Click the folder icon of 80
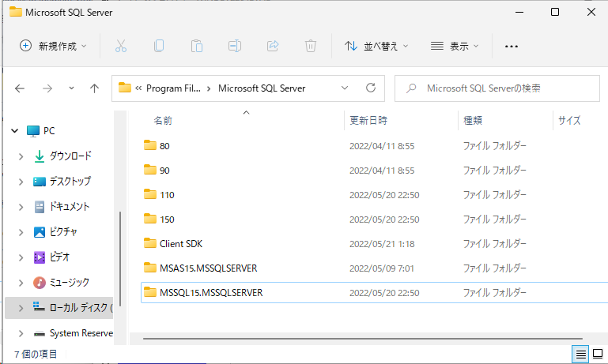608x364 pixels. 150,145
